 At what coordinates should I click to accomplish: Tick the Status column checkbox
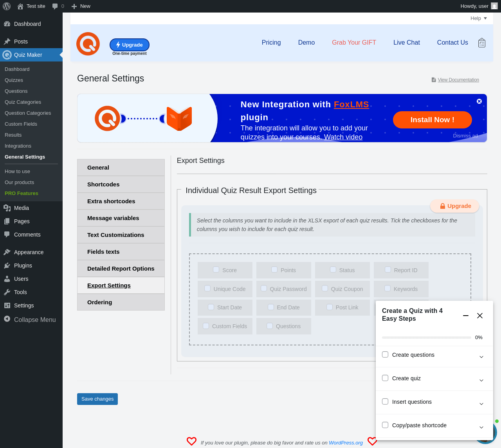tap(333, 269)
